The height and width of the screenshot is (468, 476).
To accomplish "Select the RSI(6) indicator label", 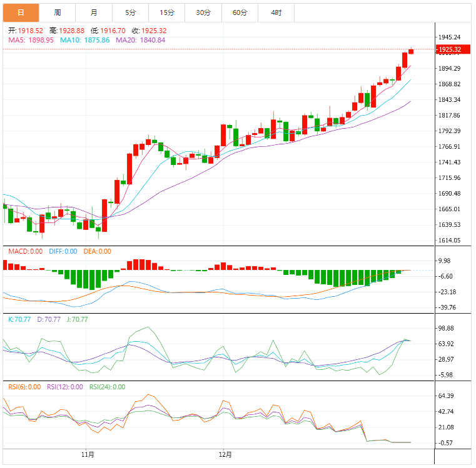I will coord(25,387).
